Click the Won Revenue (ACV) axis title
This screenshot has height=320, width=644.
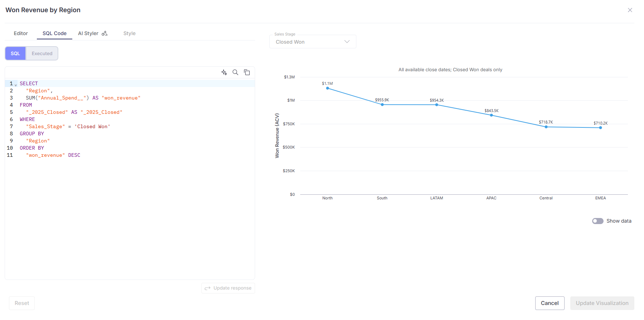[277, 136]
